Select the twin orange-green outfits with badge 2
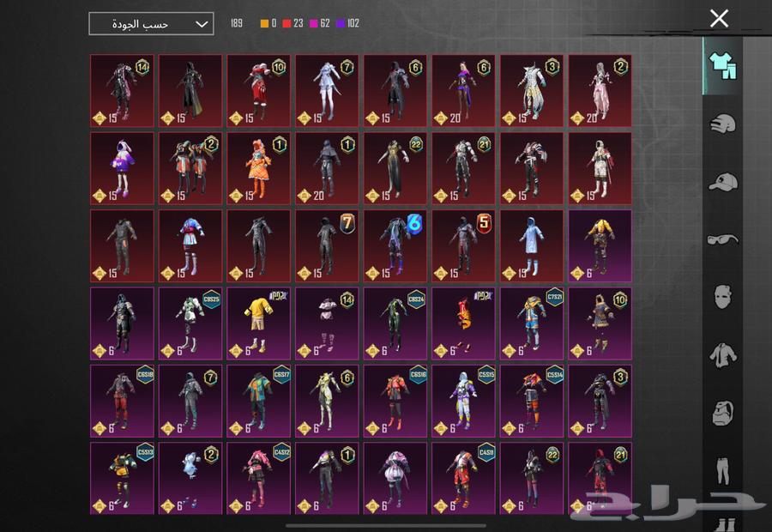The width and height of the screenshot is (772, 532). click(190, 168)
